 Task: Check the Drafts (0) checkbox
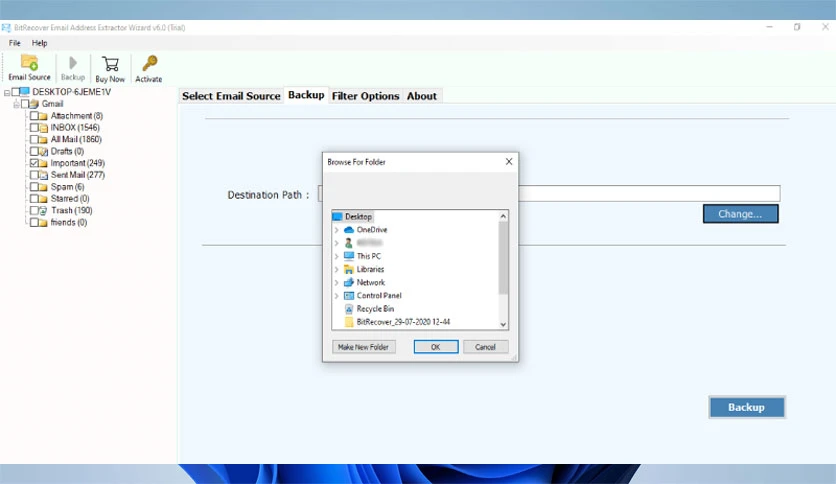point(34,151)
